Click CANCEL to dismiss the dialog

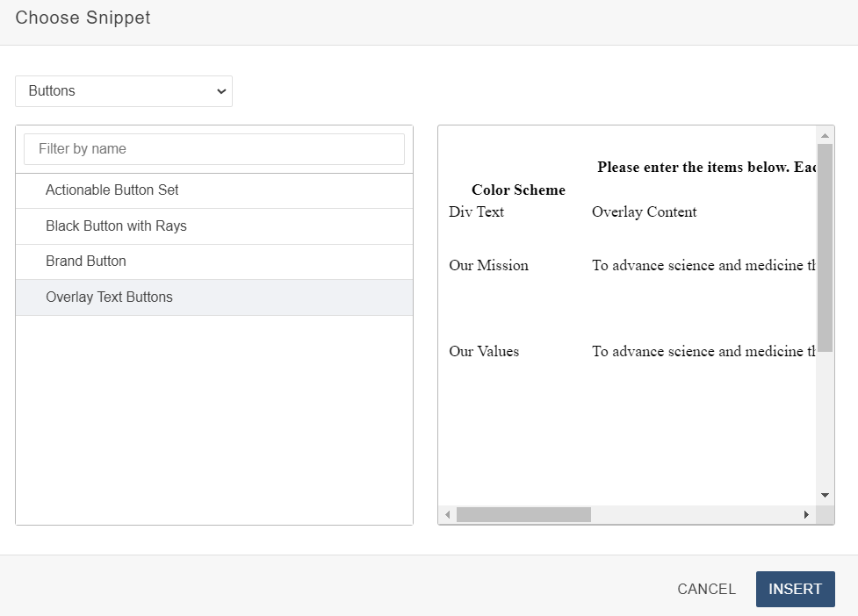(706, 589)
